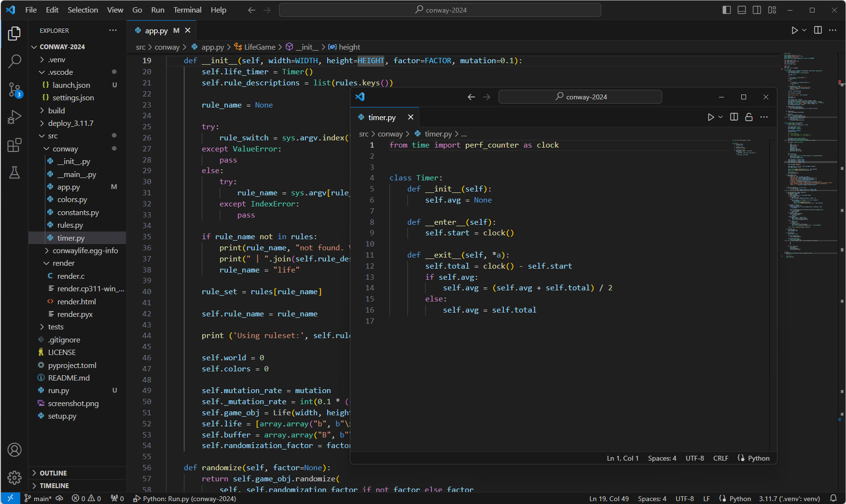Viewport: 846px width, 504px height.
Task: Expand the OUTLINE section
Action: tap(53, 473)
